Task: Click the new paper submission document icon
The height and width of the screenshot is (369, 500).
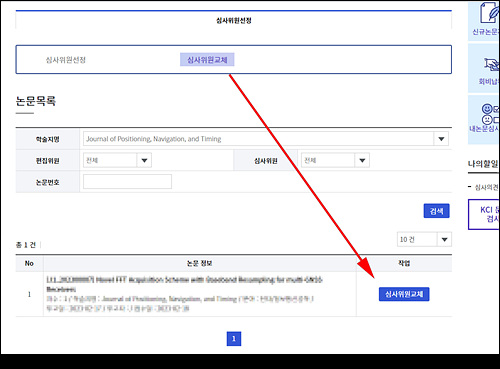Action: 488,13
